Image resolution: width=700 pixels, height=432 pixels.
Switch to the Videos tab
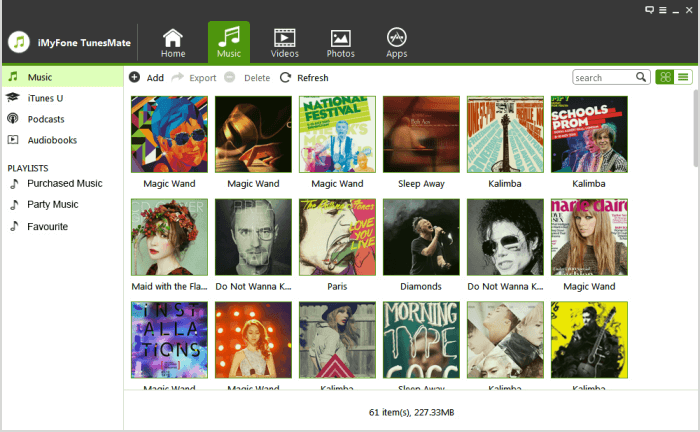284,43
